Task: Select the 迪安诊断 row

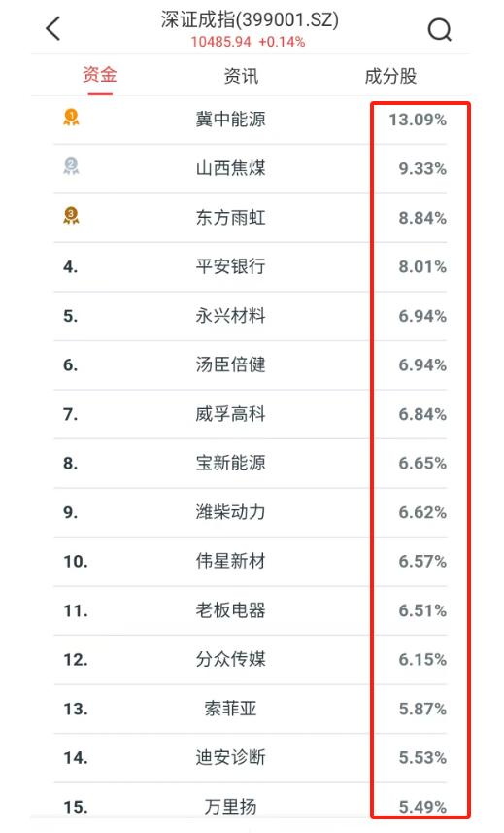Action: click(x=251, y=758)
